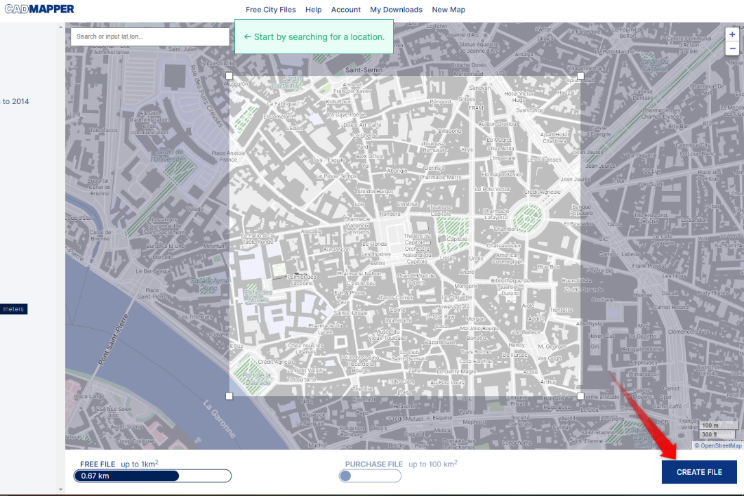This screenshot has width=744, height=496.
Task: Open the Help menu item
Action: (x=314, y=9)
